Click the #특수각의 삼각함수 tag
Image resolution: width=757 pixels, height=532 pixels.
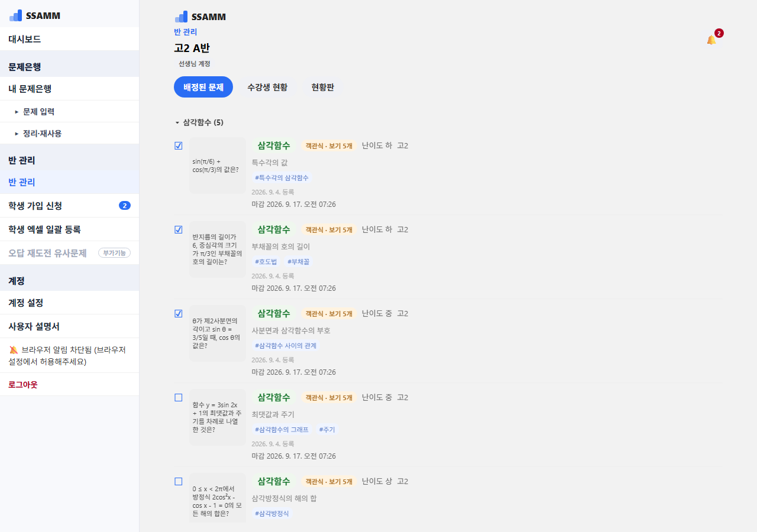282,177
